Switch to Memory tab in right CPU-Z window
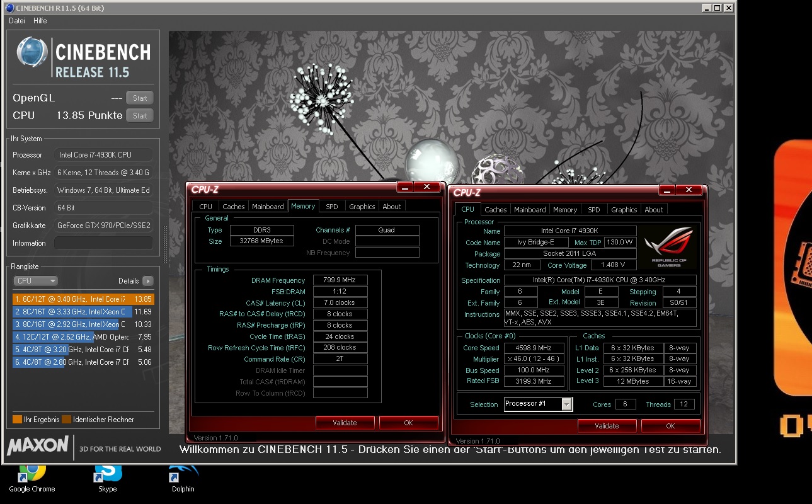Viewport: 812px width, 504px height. pyautogui.click(x=565, y=210)
